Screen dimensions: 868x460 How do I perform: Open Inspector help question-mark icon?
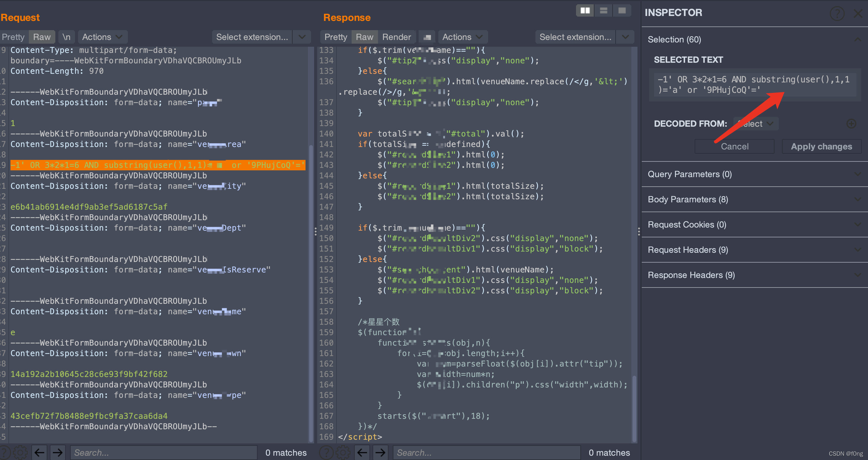[x=837, y=14]
